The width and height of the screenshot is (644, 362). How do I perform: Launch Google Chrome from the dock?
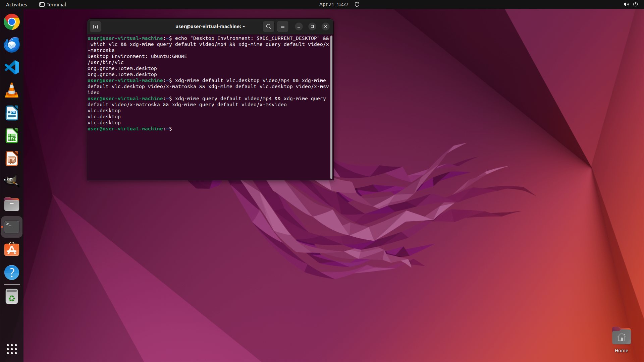(12, 22)
